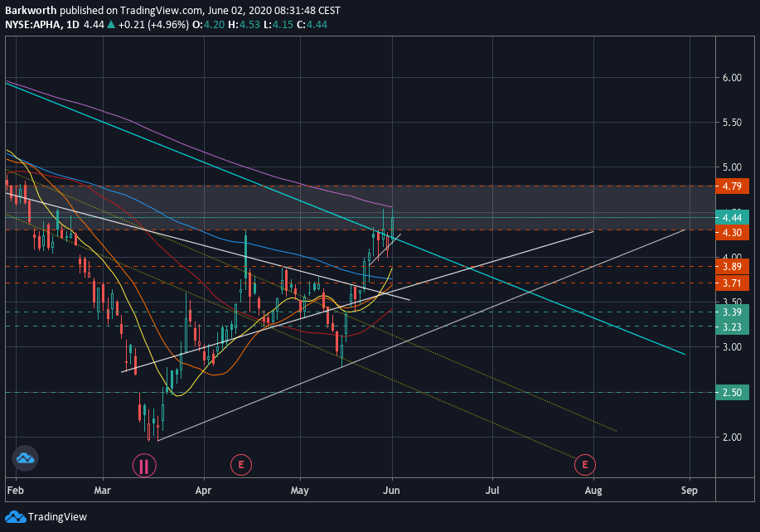Click the 2.00 price axis tick

coord(732,437)
